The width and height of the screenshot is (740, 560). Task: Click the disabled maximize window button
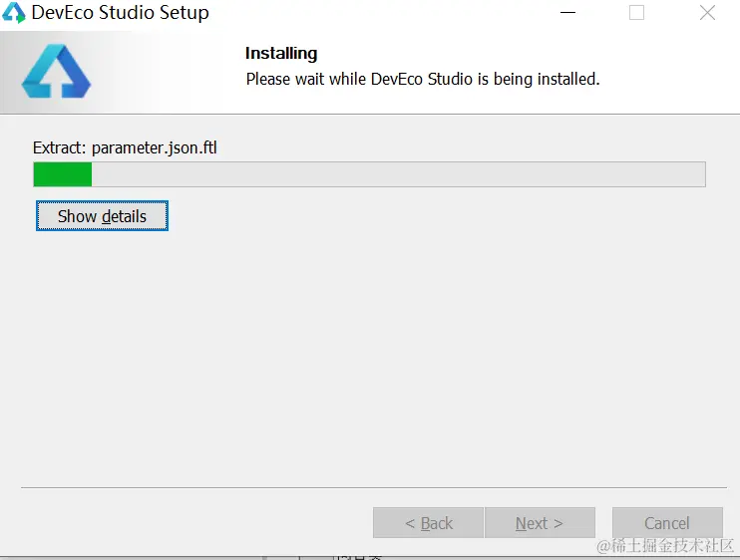coord(636,13)
